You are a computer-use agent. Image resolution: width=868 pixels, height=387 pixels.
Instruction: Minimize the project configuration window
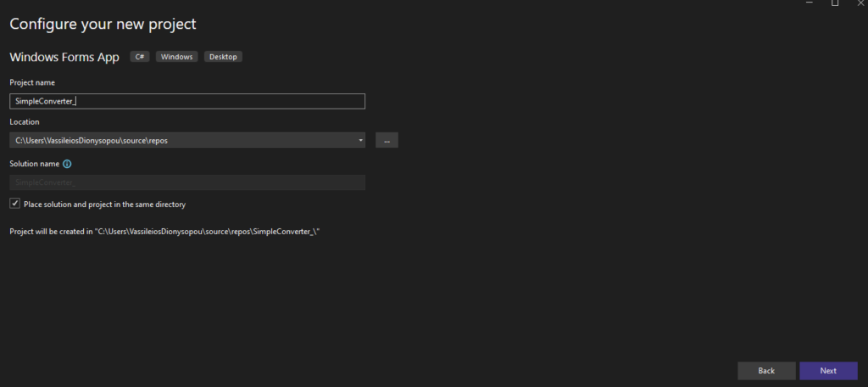(806, 4)
